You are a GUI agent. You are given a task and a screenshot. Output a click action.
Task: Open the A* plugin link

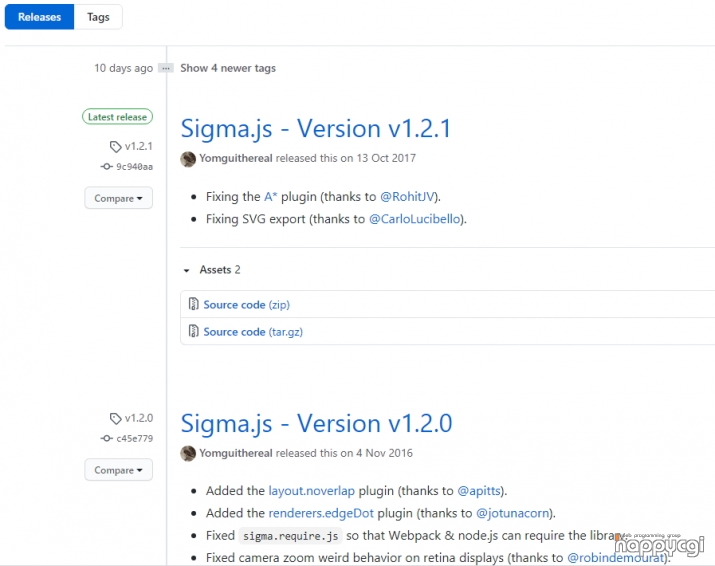(x=270, y=197)
